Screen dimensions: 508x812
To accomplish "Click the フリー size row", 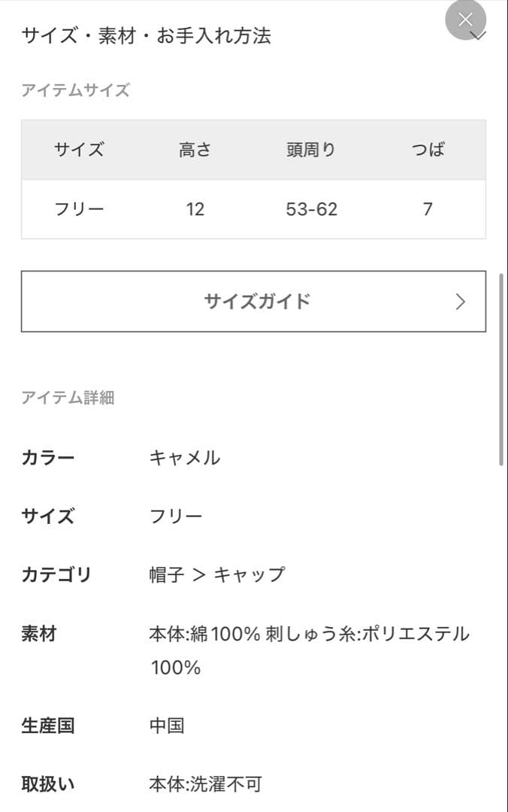I will pos(79,210).
